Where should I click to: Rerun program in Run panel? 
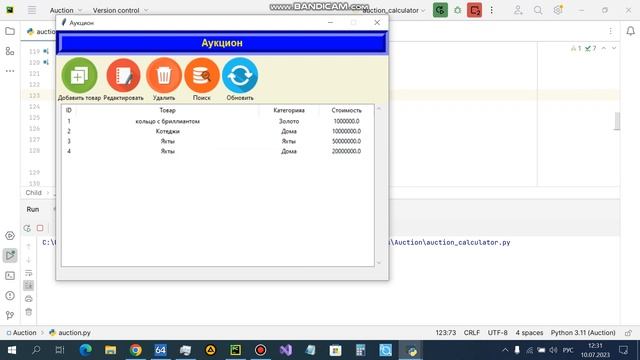[x=27, y=228]
